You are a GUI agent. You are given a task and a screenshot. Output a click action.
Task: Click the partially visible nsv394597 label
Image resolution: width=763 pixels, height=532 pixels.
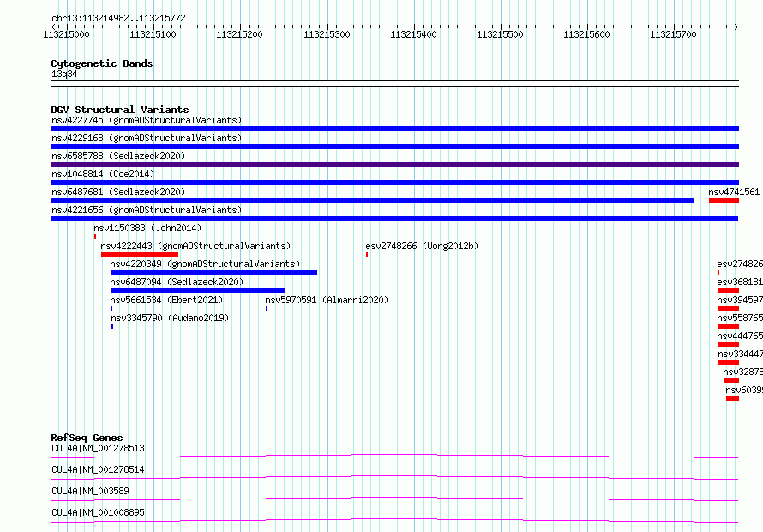click(740, 300)
